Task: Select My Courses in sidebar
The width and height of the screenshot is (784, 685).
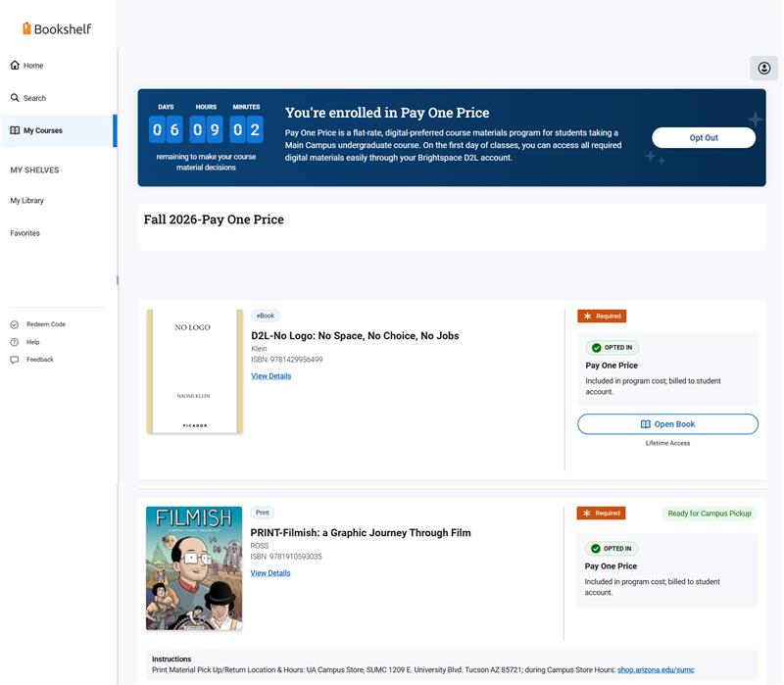Action: 59,130
